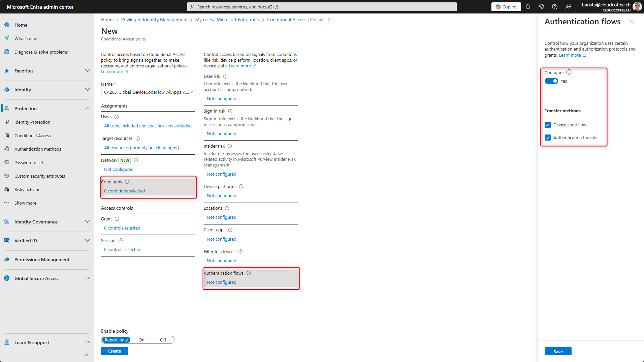This screenshot has height=362, width=644.
Task: Set Enable policy to On
Action: point(141,340)
